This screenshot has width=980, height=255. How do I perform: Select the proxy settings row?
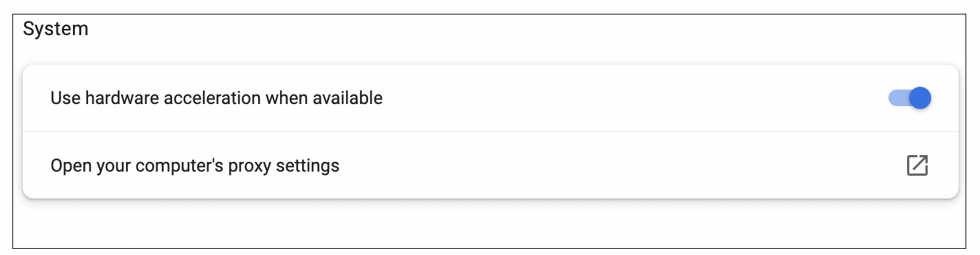click(x=491, y=165)
